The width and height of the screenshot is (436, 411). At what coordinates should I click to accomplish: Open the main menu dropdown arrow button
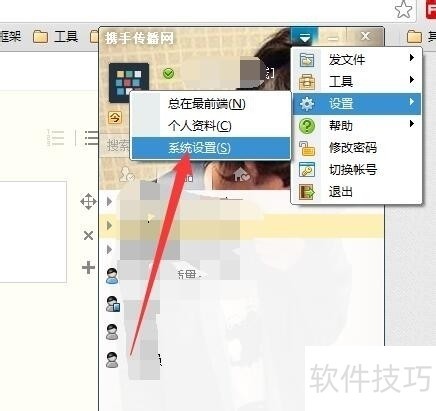click(x=305, y=37)
